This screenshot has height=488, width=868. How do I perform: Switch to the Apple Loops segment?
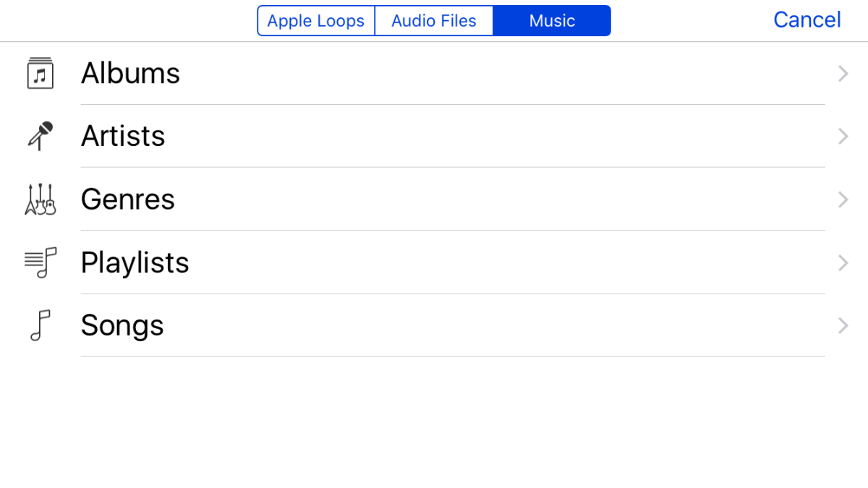coord(316,21)
